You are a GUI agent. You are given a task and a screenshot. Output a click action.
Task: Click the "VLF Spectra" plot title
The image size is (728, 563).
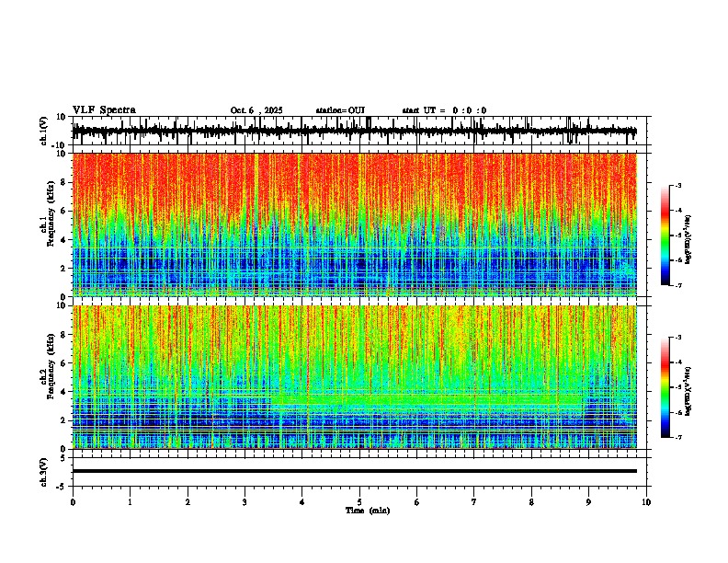[104, 110]
